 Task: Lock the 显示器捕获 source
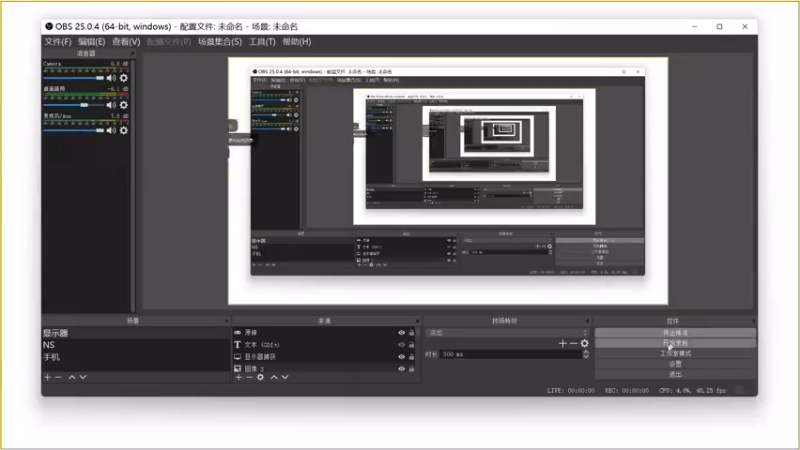411,357
